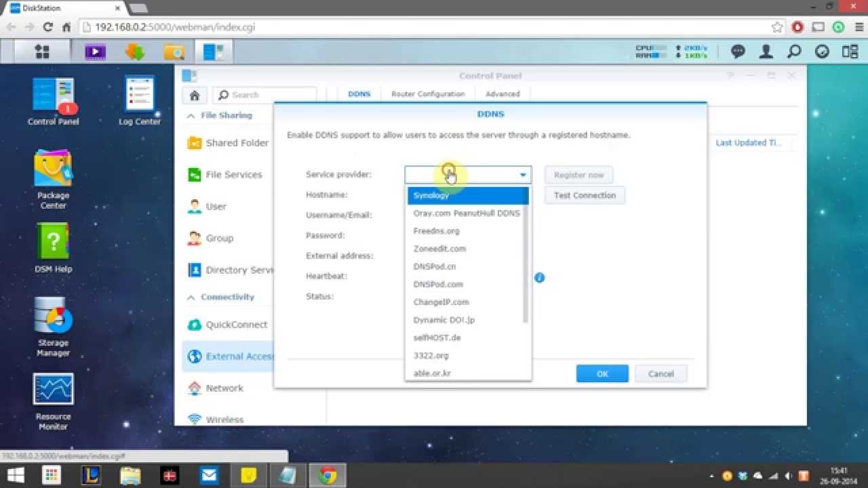Screen dimensions: 868x488
Task: Open File Explorer from Windows taskbar
Action: point(130,475)
